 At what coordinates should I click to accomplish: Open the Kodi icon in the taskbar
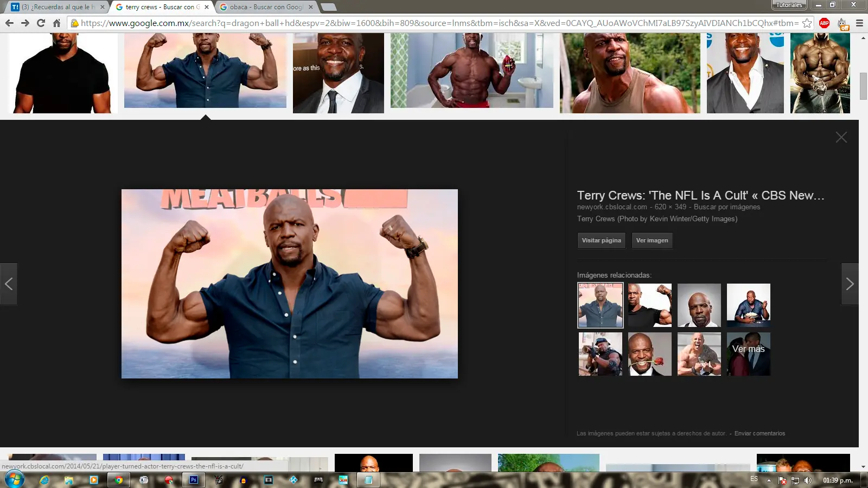point(293,480)
